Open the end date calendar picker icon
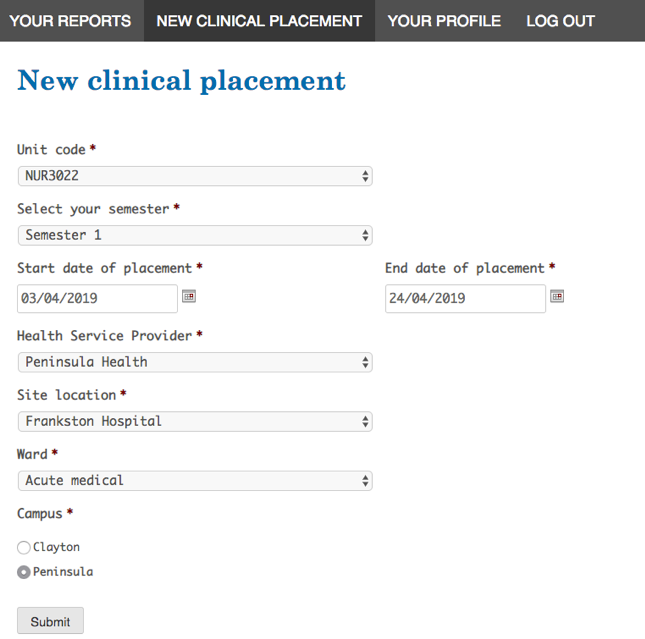Screen dimensions: 645x639 557,296
